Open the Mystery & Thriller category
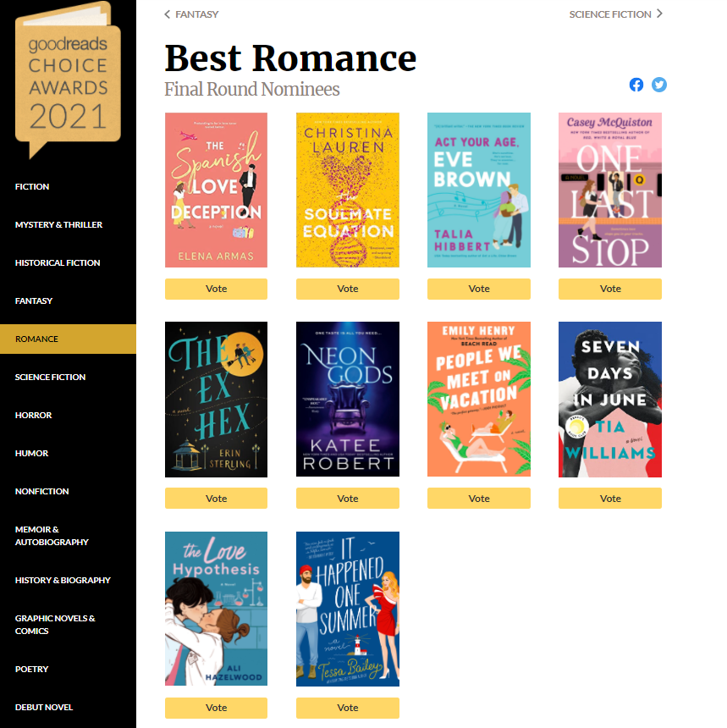Screen dimensions: 727x728 click(x=58, y=224)
